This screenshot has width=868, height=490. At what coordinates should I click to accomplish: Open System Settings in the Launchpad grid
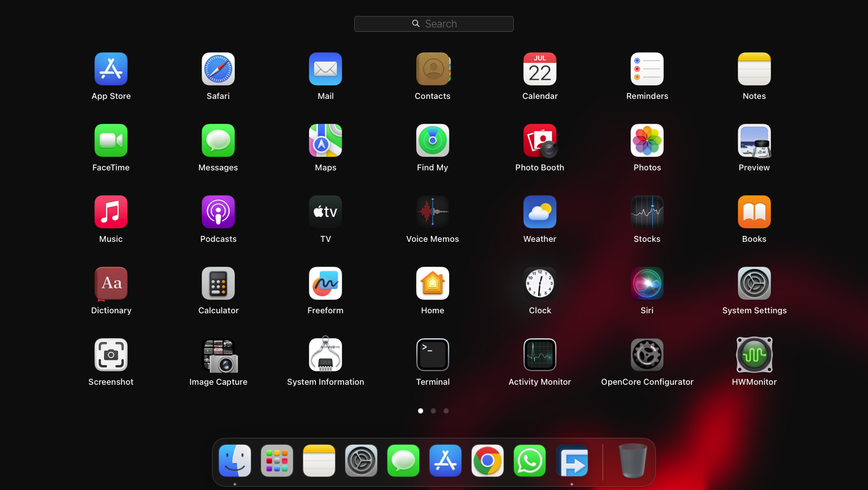coord(754,283)
